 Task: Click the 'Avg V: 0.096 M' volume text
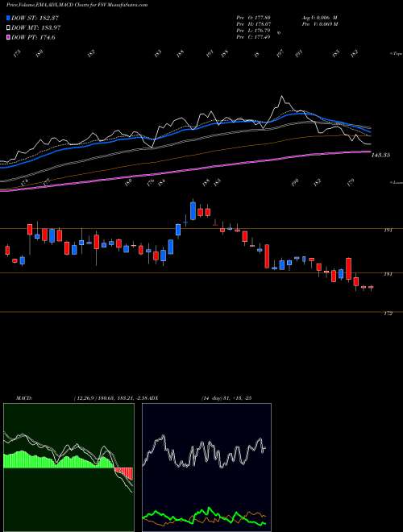pos(319,17)
